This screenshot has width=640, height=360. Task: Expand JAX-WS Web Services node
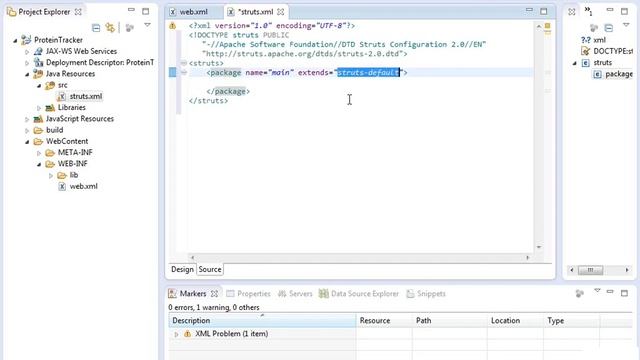27,52
